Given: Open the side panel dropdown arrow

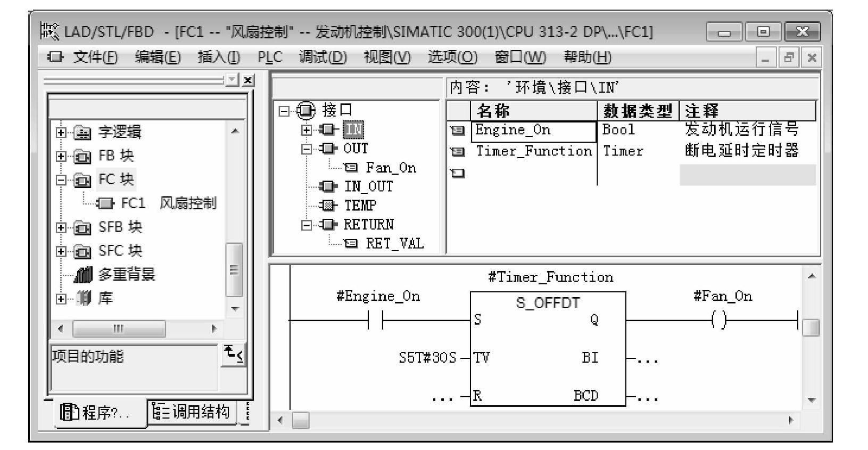Looking at the screenshot, I should (x=233, y=80).
